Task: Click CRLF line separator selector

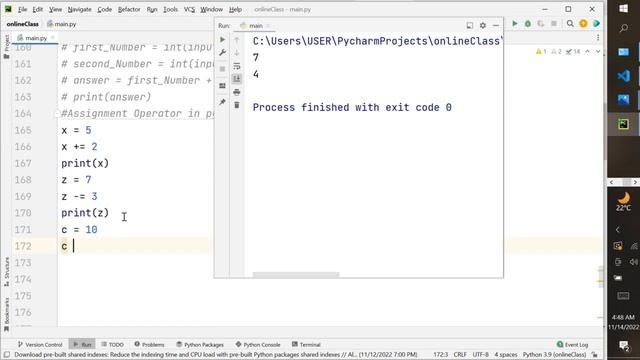Action: pyautogui.click(x=460, y=355)
